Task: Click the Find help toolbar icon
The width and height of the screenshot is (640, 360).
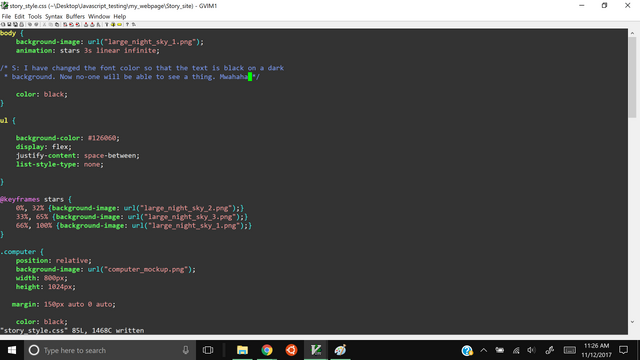Action: click(x=134, y=24)
